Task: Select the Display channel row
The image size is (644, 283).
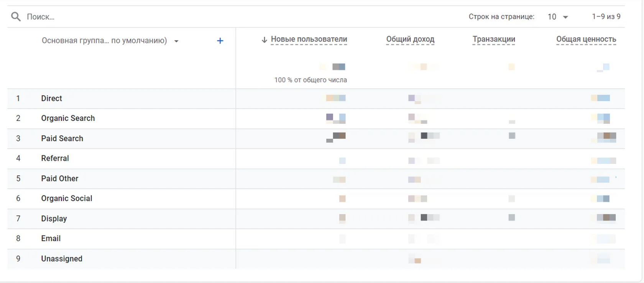Action: point(316,219)
